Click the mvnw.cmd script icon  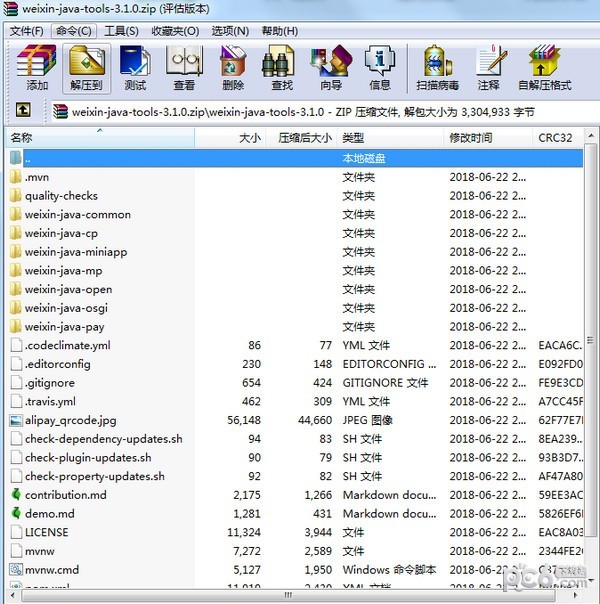tap(16, 569)
